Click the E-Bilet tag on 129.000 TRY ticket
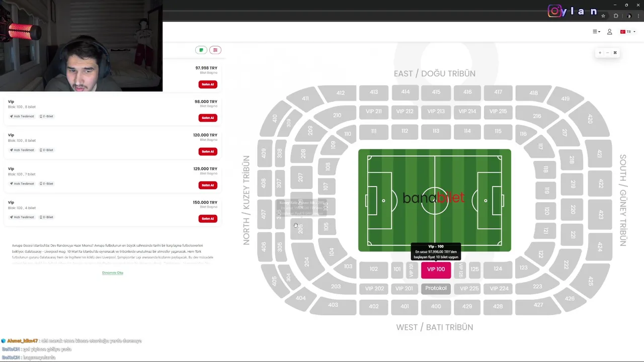Viewport: 644px width, 362px height. click(x=46, y=184)
